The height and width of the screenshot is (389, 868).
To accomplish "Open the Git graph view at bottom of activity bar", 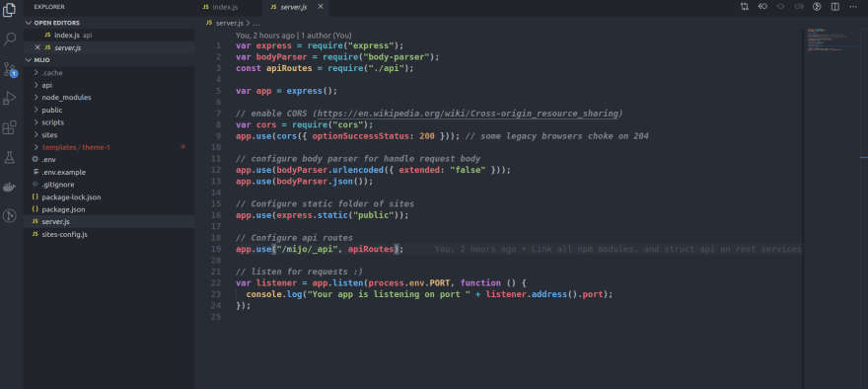I will pyautogui.click(x=10, y=215).
